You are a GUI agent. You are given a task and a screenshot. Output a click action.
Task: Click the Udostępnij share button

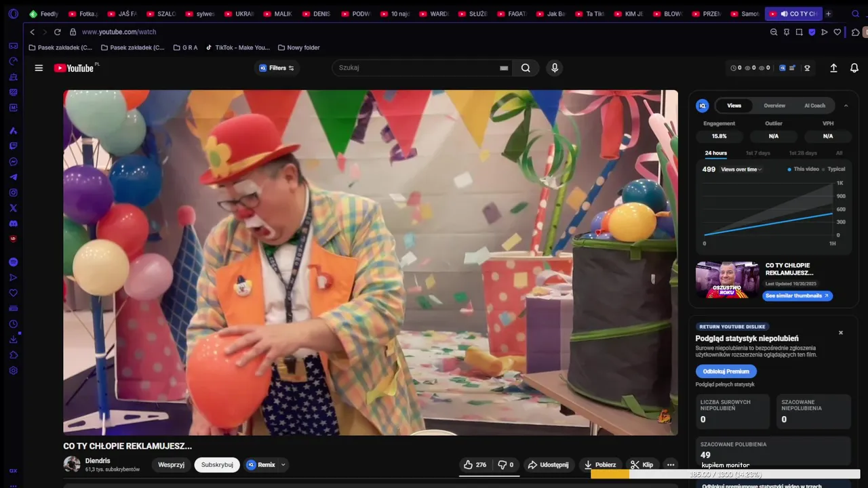pos(548,465)
